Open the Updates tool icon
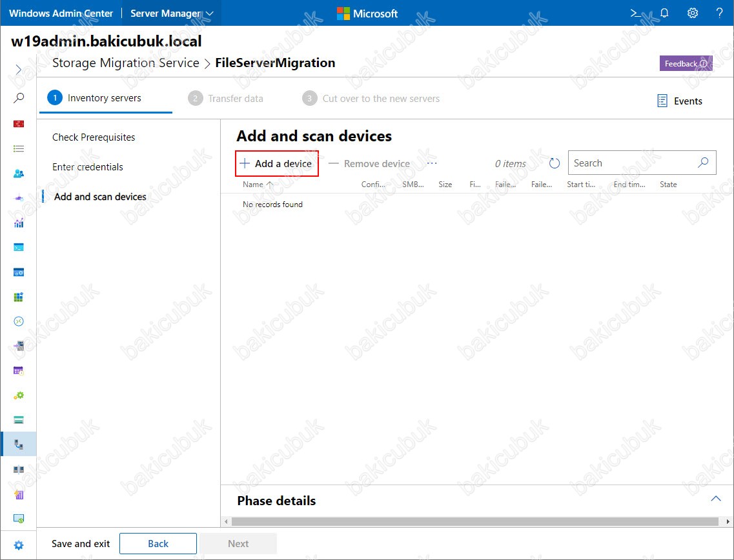 (x=19, y=518)
